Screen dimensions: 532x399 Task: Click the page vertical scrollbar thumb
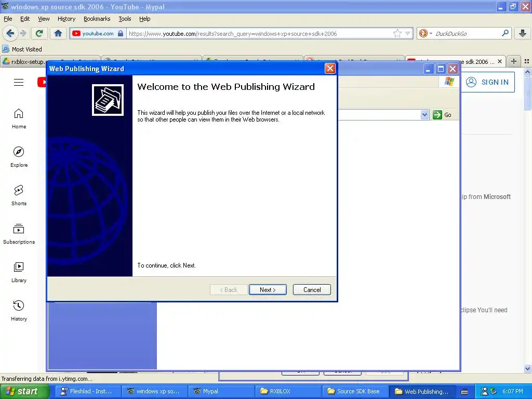[x=527, y=92]
